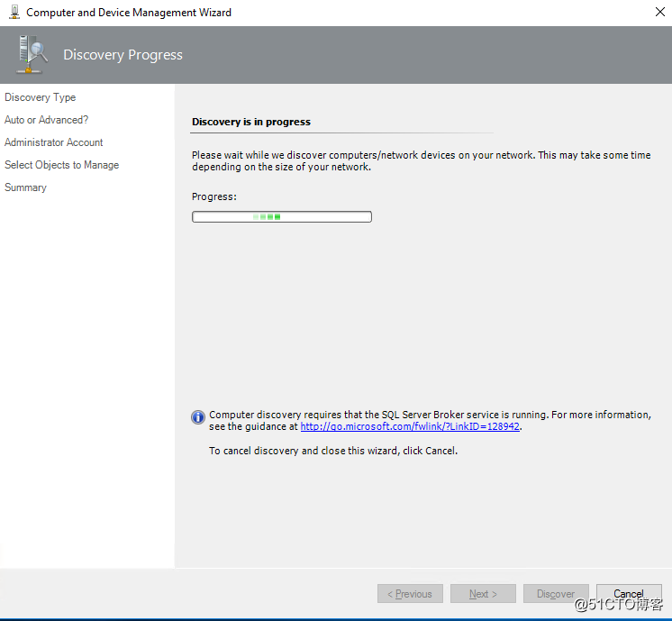Click the Previous button

pyautogui.click(x=410, y=594)
